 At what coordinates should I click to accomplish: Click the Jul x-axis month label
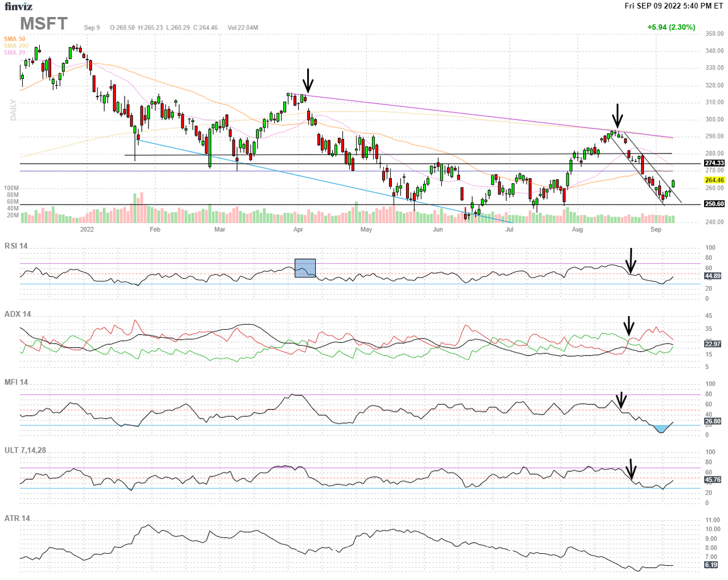(x=509, y=230)
